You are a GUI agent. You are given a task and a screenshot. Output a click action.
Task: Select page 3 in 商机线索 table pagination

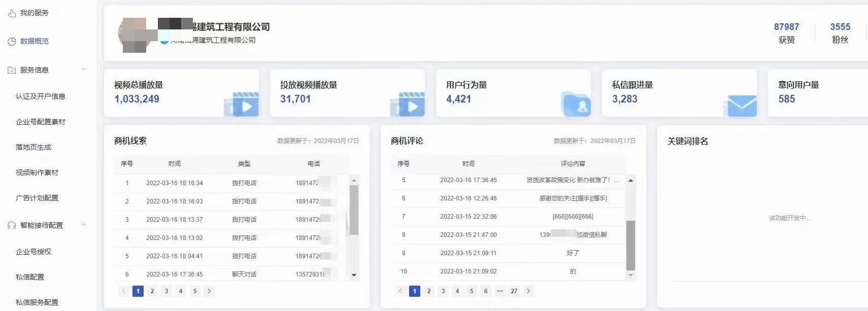tap(166, 291)
